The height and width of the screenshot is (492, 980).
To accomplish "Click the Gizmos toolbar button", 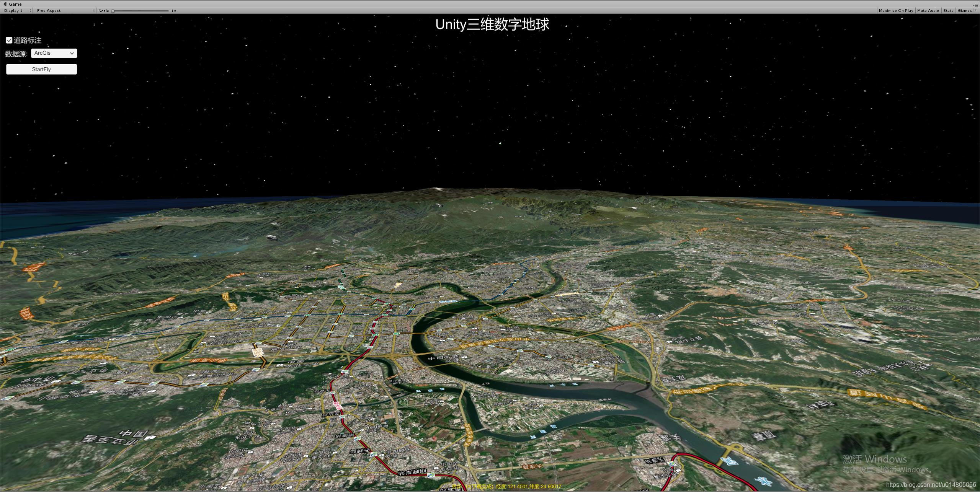I will pos(964,11).
